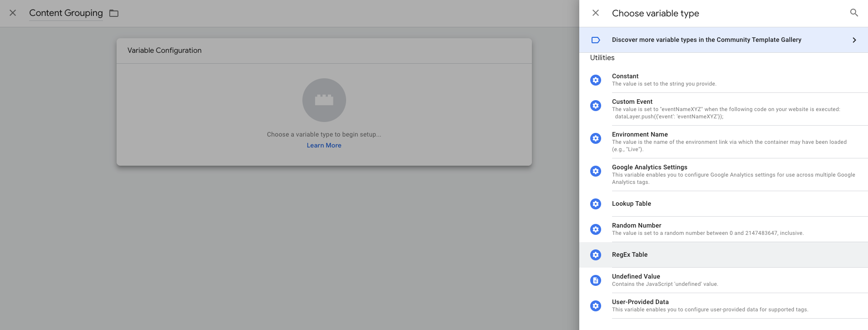Click the variable type brick placeholder icon
The height and width of the screenshot is (330, 868).
324,100
